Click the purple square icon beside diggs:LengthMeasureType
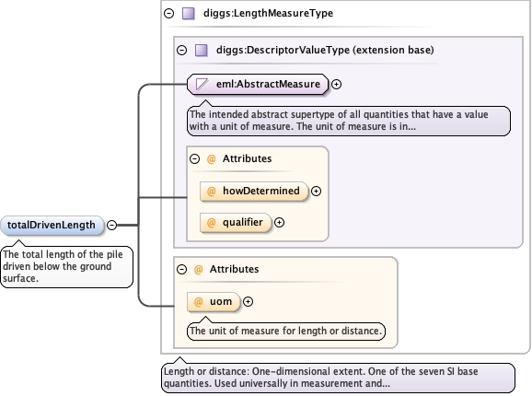 [x=189, y=13]
